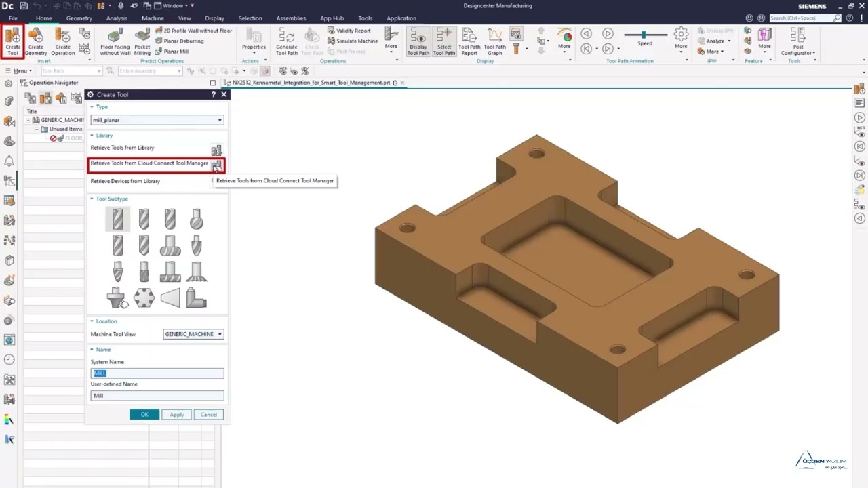Open the Assemblies ribbon tab
This screenshot has height=488, width=868.
tap(291, 18)
